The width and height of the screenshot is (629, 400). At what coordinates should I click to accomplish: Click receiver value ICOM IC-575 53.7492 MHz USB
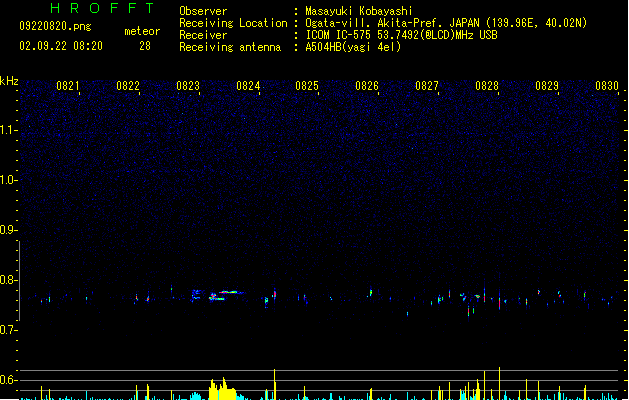[401, 35]
